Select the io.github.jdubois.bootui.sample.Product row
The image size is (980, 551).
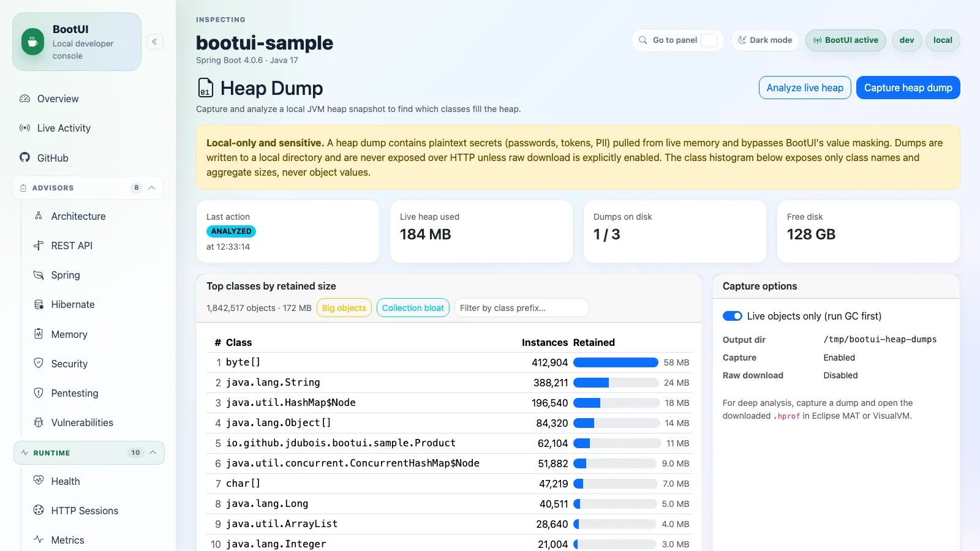(x=449, y=443)
